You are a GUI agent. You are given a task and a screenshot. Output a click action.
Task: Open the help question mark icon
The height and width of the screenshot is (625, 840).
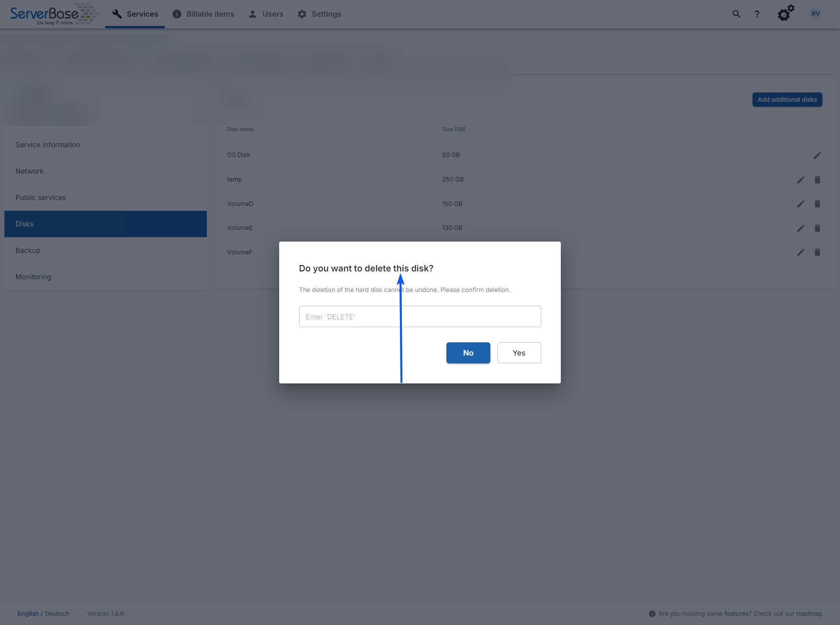tap(757, 14)
